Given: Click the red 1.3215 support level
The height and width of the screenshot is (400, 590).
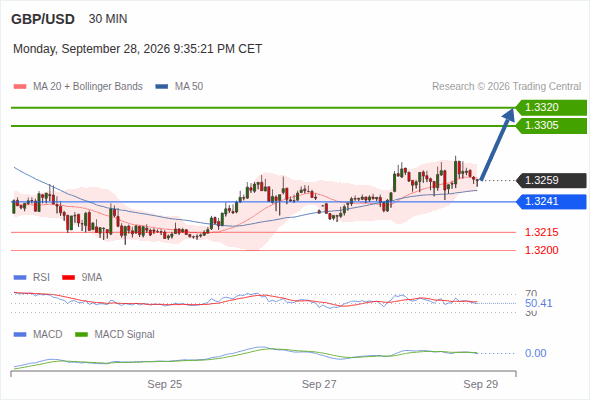Looking at the screenshot, I should click(x=541, y=232).
